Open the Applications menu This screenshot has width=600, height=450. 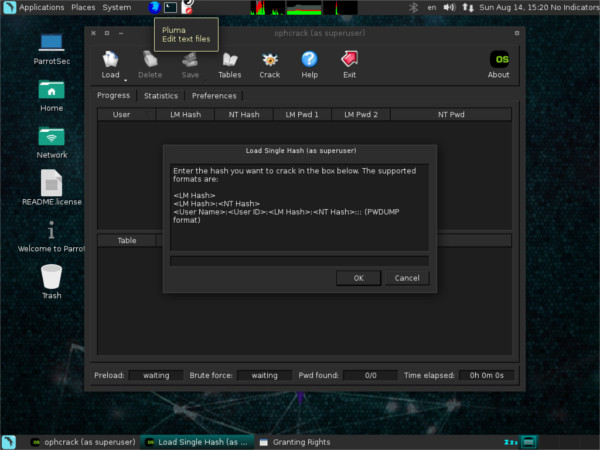click(41, 7)
